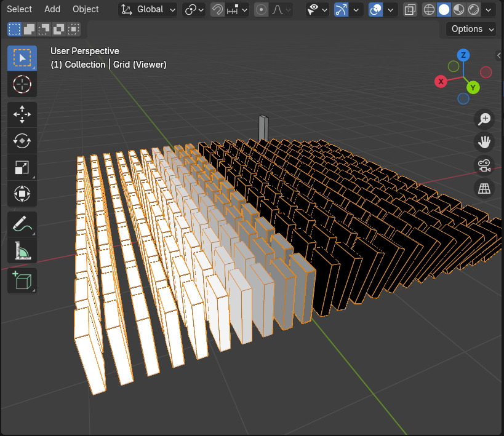Expand gizmo options dropdown arrow

[x=356, y=10]
